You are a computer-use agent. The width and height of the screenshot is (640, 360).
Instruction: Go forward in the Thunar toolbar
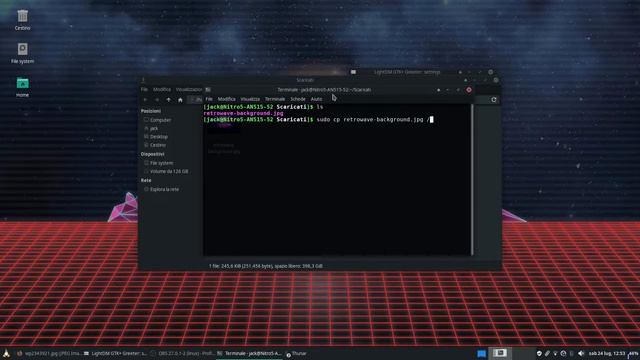click(157, 100)
